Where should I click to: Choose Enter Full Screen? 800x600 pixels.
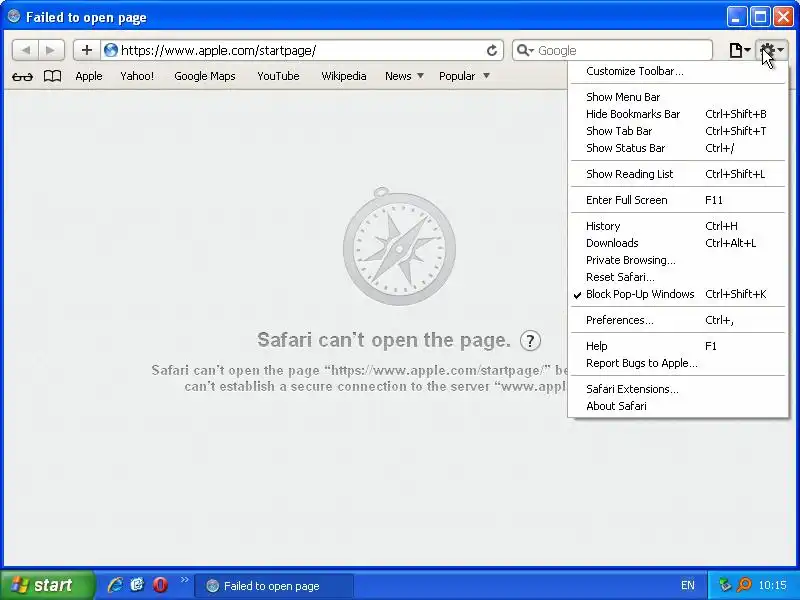678,200
